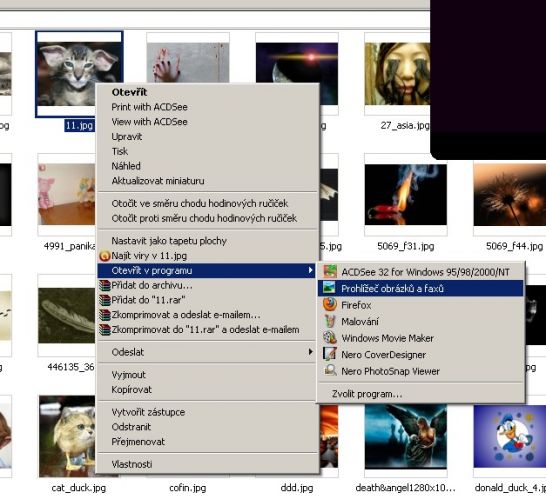Click the Firefox icon in submenu
Image resolution: width=546 pixels, height=499 pixels.
point(330,304)
